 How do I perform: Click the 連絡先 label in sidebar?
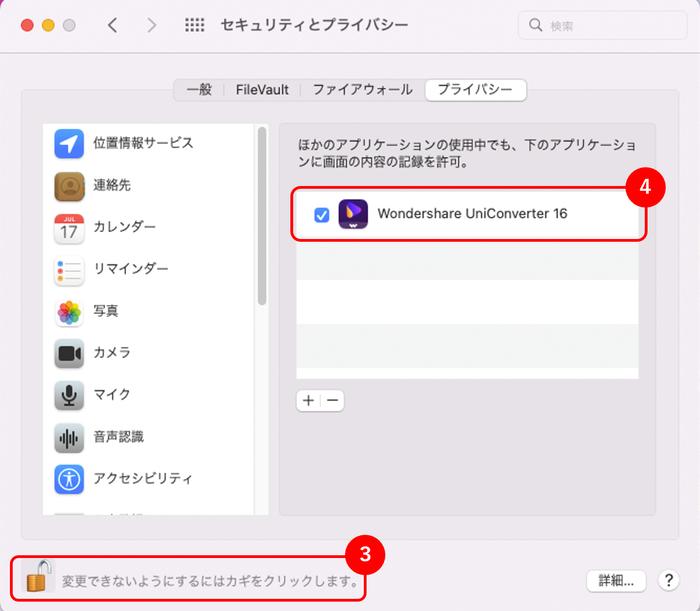coord(112,185)
